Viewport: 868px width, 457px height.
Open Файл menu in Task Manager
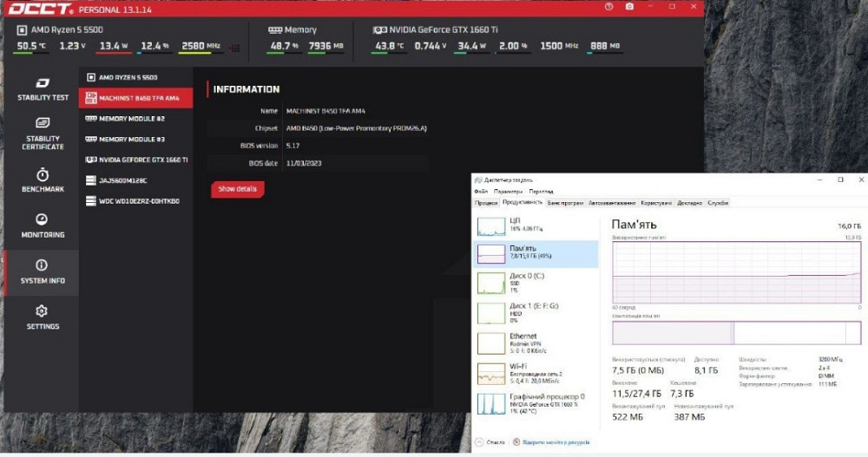(x=481, y=192)
